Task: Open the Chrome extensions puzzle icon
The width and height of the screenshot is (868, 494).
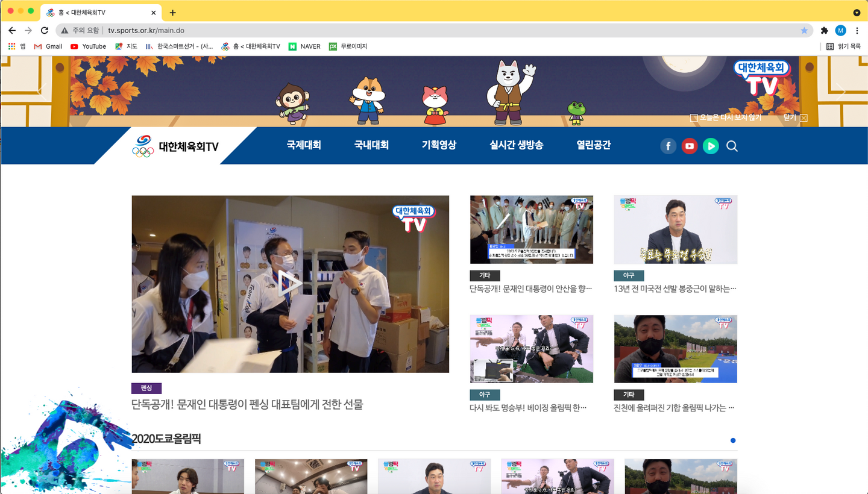Action: pyautogui.click(x=824, y=30)
